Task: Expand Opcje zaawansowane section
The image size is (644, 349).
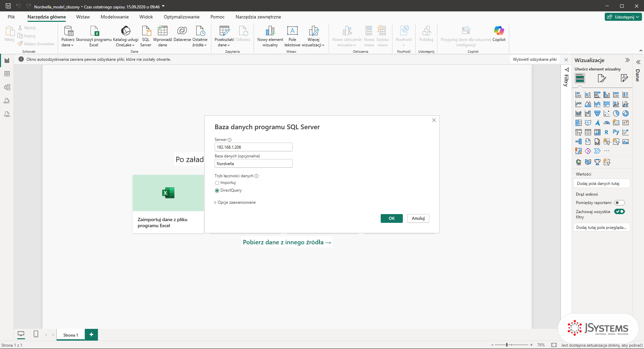Action: coord(235,202)
